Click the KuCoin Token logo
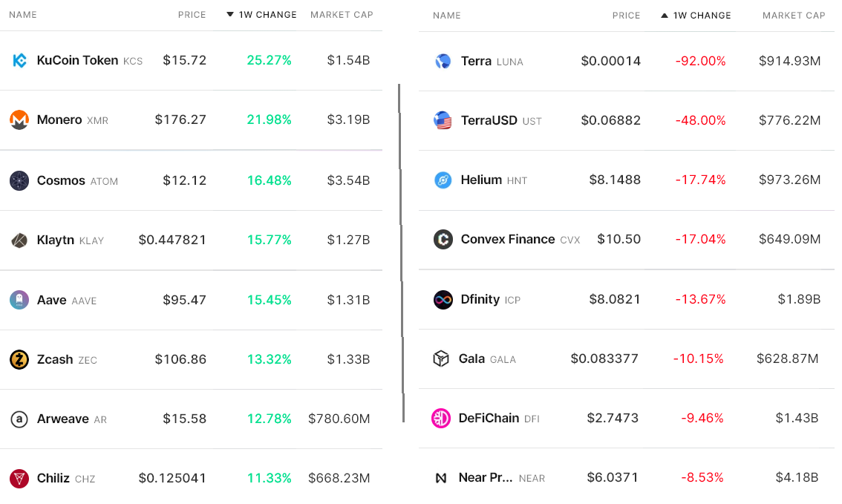This screenshot has width=842, height=504. click(18, 60)
